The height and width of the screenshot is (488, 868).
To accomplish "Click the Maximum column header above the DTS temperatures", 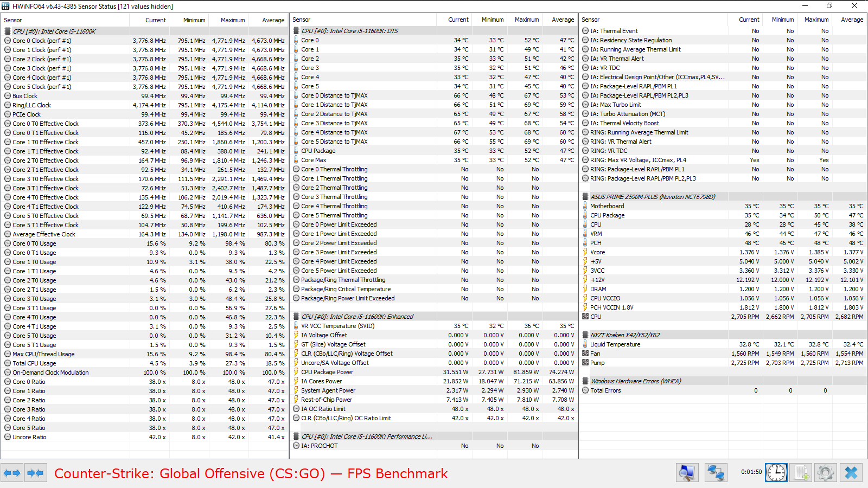I will point(524,20).
